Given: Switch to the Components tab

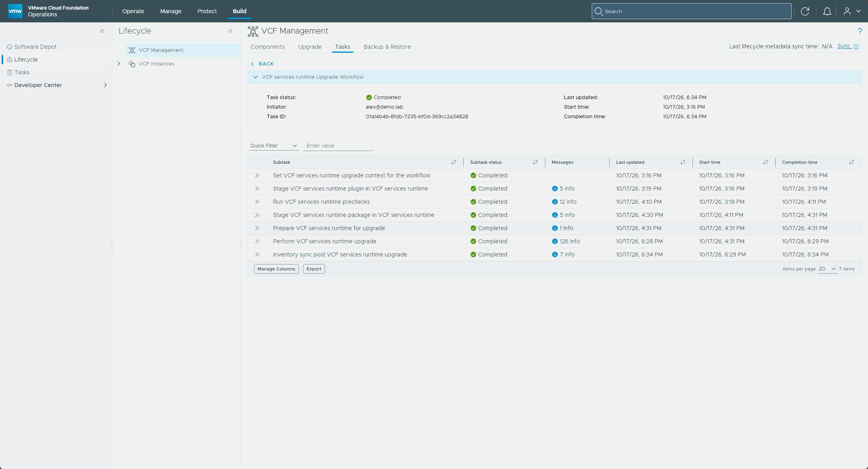Looking at the screenshot, I should tap(267, 47).
